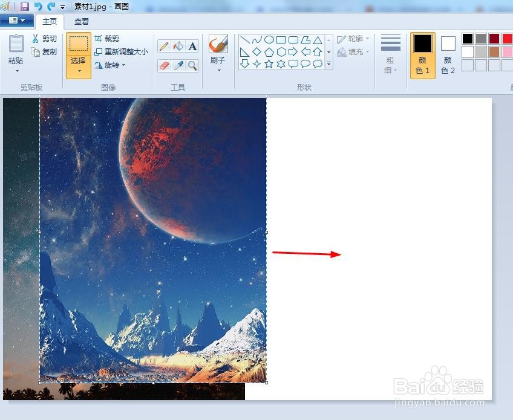The height and width of the screenshot is (420, 513).
Task: Pick the white palette swatch
Action: tap(468, 51)
